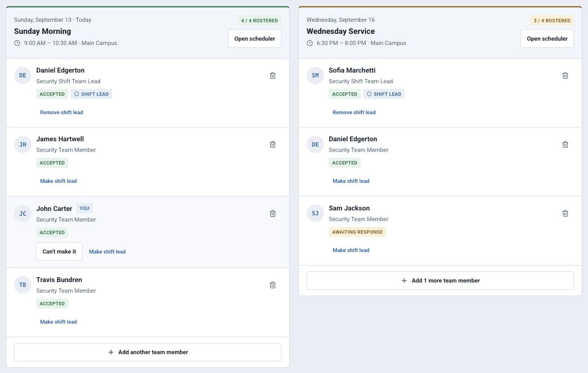Image resolution: width=588 pixels, height=373 pixels.
Task: Remove shift lead from Daniel Edgerton on Sunday
Action: pyautogui.click(x=61, y=112)
